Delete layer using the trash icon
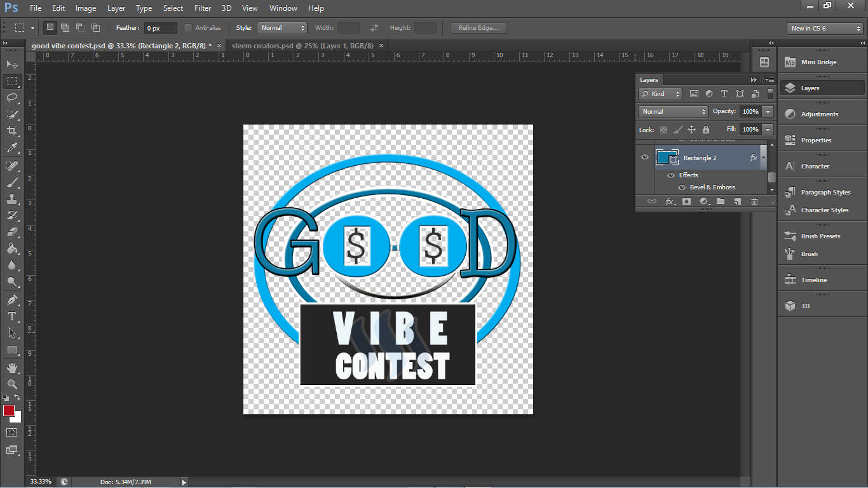868x488 pixels. [x=754, y=201]
